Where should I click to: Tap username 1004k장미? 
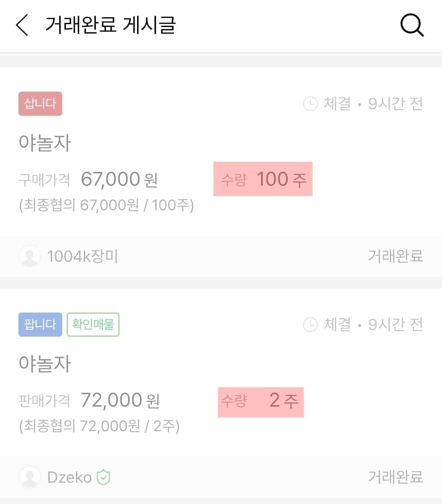pyautogui.click(x=83, y=256)
